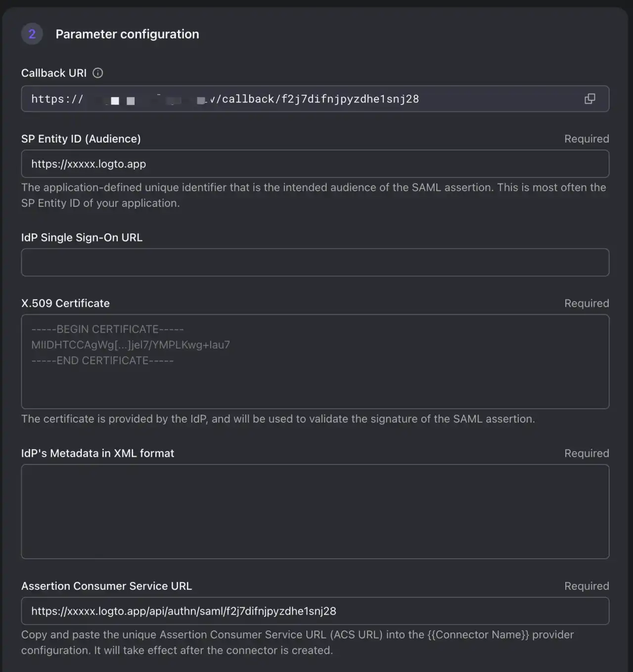The height and width of the screenshot is (672, 633).
Task: Click the Required label beside X.509 Certificate
Action: tap(587, 303)
